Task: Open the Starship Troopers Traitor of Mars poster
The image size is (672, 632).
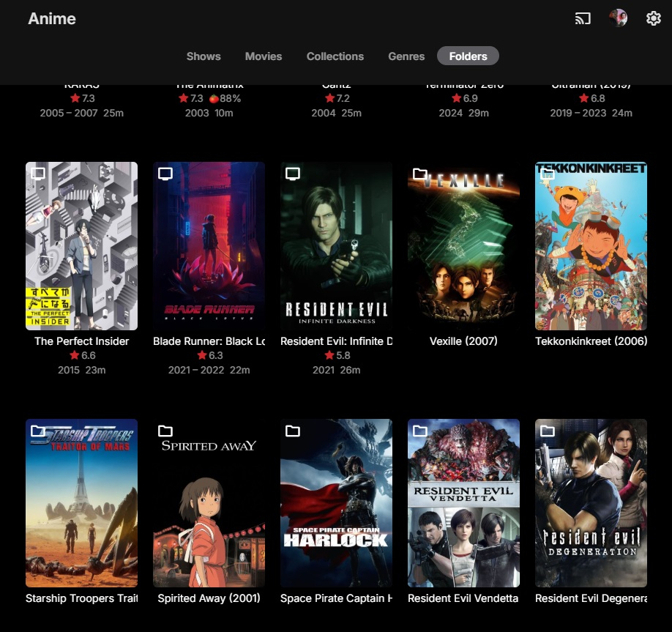Action: coord(81,503)
